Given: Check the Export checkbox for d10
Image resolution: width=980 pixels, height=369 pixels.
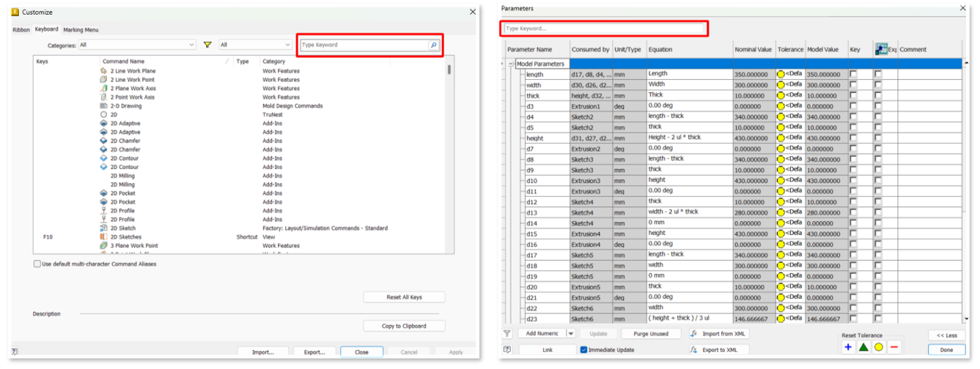Looking at the screenshot, I should pos(878,181).
